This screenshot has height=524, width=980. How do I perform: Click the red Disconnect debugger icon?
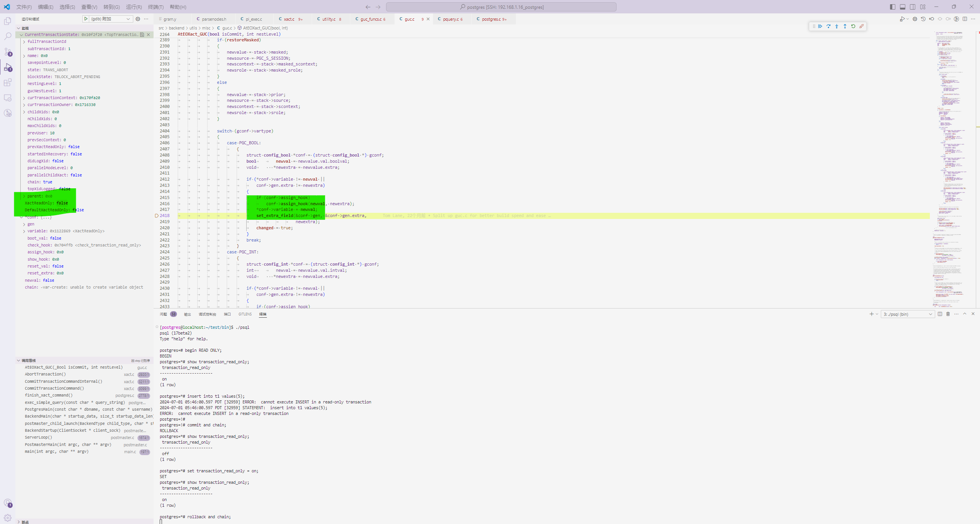(862, 26)
